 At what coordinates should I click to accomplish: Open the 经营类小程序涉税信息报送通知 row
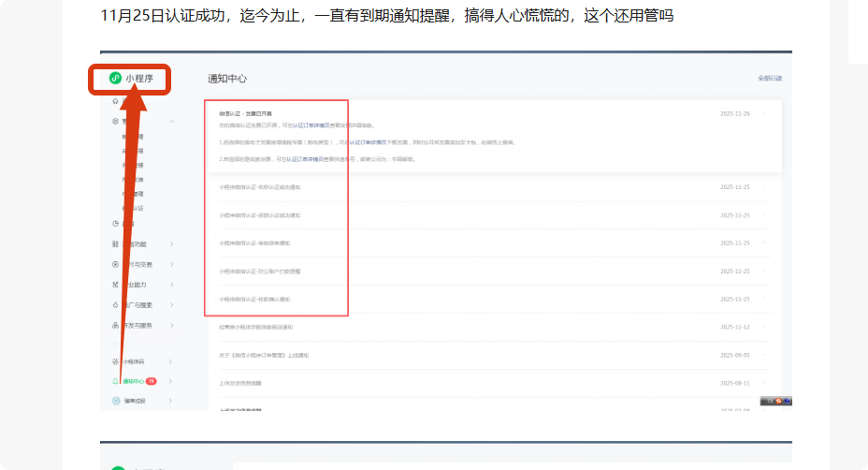[x=255, y=327]
